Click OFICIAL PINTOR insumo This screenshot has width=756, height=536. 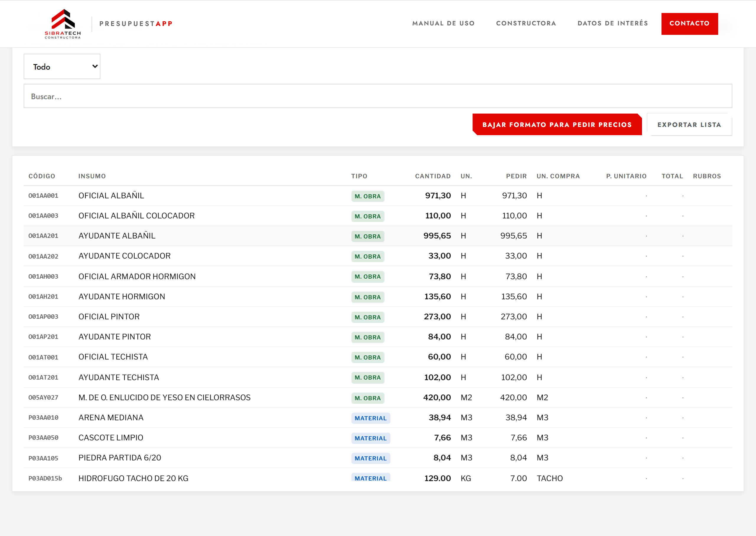[109, 317]
